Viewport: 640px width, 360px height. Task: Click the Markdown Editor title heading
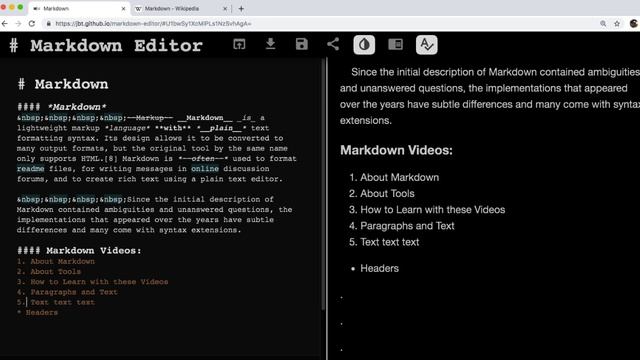[107, 45]
